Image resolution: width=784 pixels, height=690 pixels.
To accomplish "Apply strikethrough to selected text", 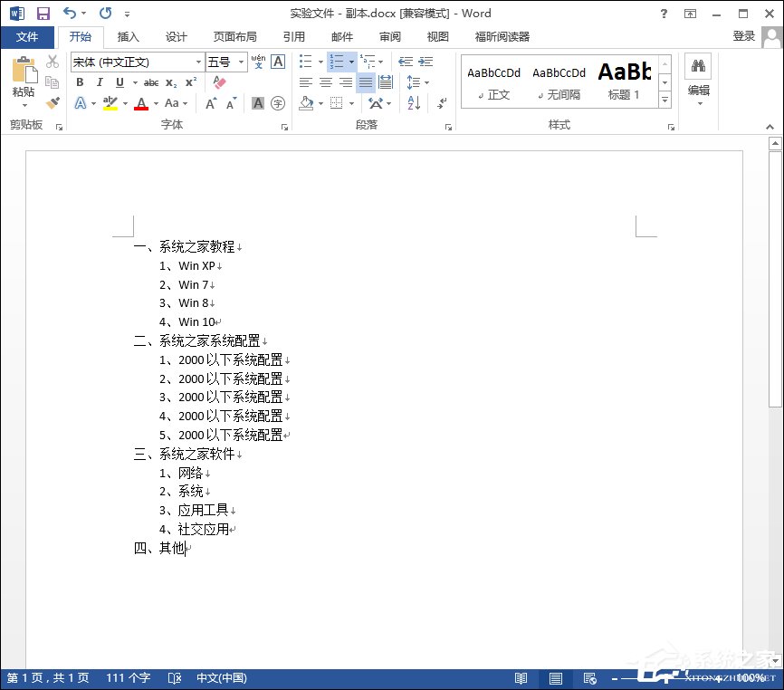I will pos(152,82).
